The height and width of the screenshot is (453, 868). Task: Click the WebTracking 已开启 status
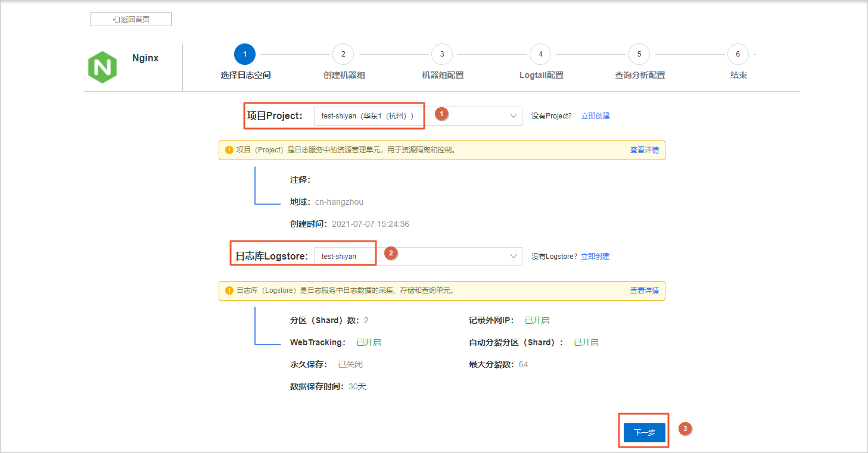point(369,343)
